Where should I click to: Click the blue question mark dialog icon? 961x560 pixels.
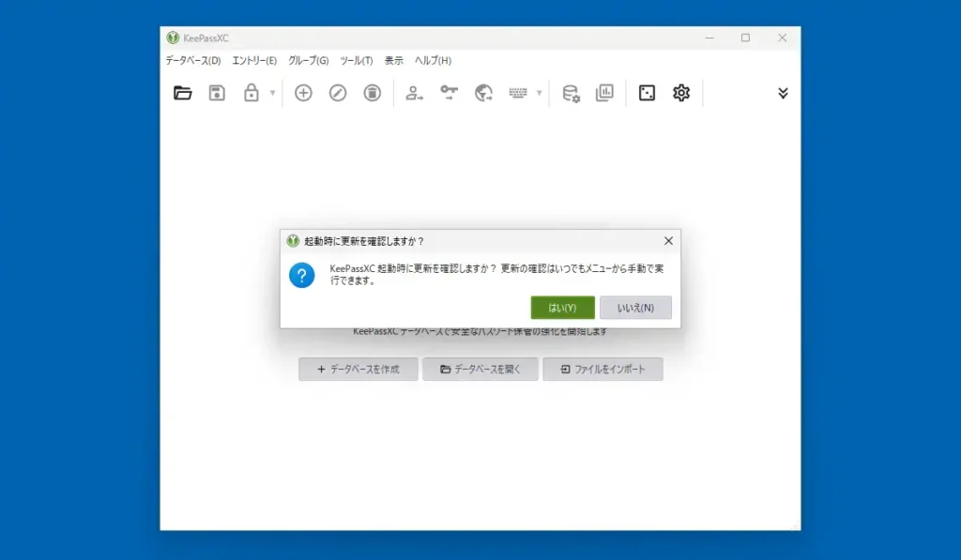click(302, 276)
